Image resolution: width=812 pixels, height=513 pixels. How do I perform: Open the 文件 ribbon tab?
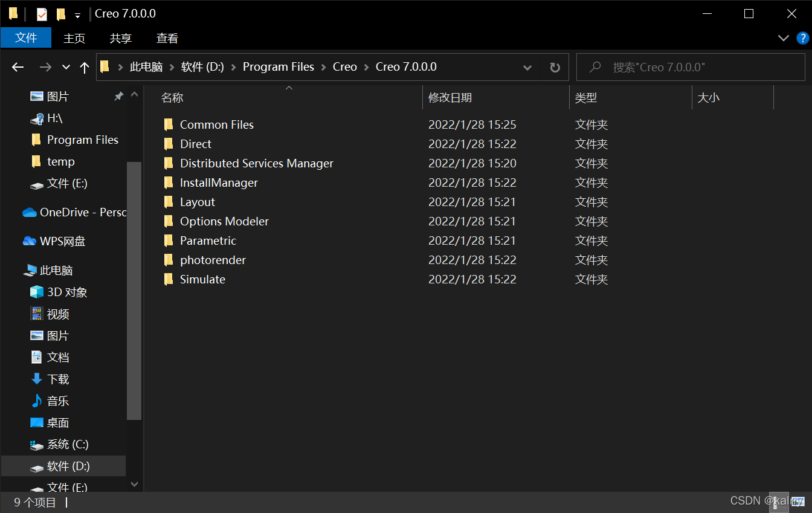point(26,37)
